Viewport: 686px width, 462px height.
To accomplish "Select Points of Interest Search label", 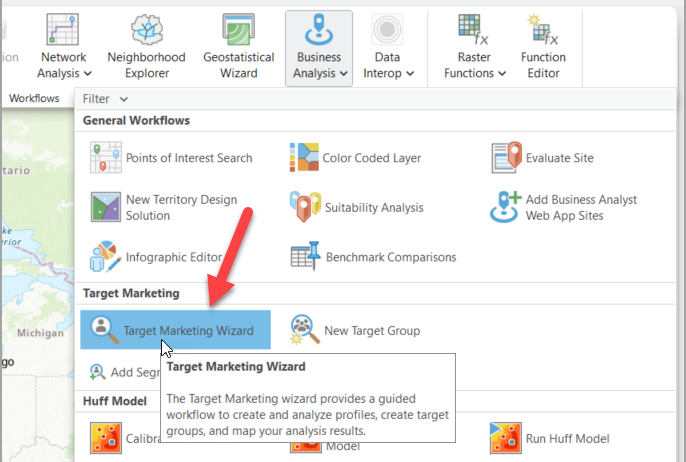I will 189,158.
